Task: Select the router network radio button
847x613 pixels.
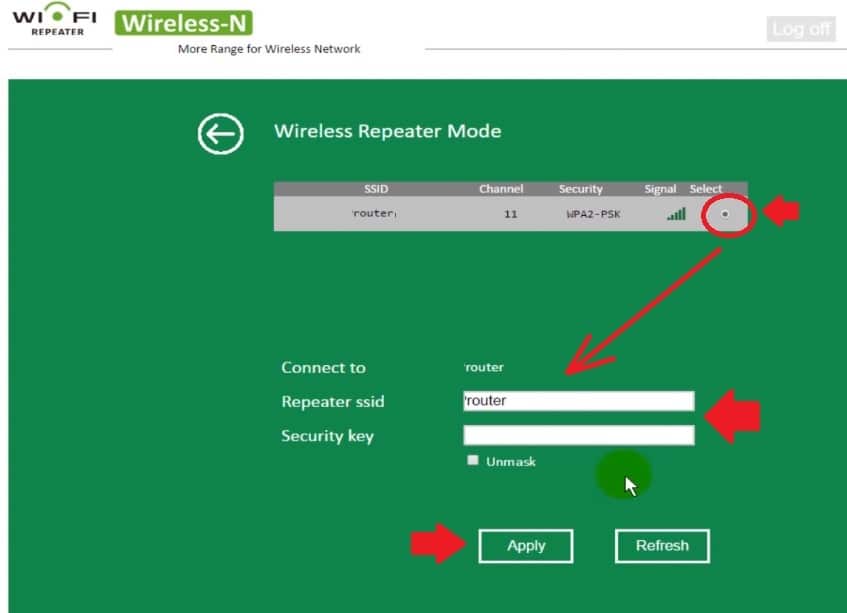Action: (725, 214)
